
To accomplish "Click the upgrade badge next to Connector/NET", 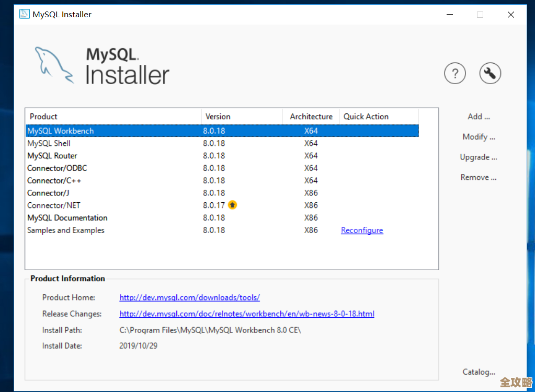I will [232, 205].
